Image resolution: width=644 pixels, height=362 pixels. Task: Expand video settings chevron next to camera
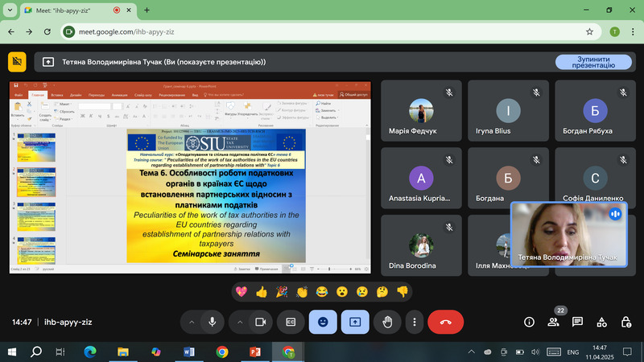[240, 323]
